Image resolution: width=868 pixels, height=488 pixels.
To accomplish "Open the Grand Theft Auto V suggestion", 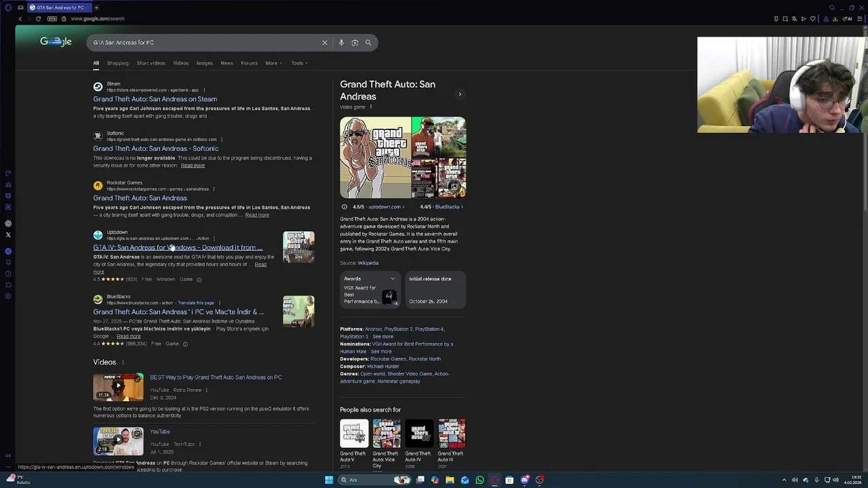I will 353,444.
